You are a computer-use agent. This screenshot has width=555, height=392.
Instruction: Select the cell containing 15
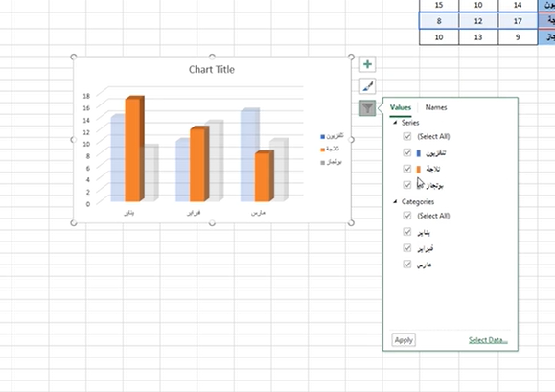click(x=439, y=5)
